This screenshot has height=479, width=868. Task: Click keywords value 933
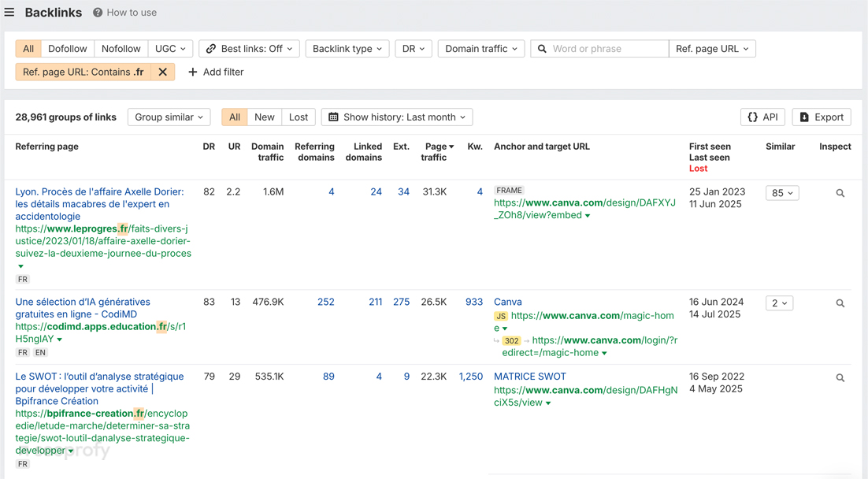pos(474,302)
